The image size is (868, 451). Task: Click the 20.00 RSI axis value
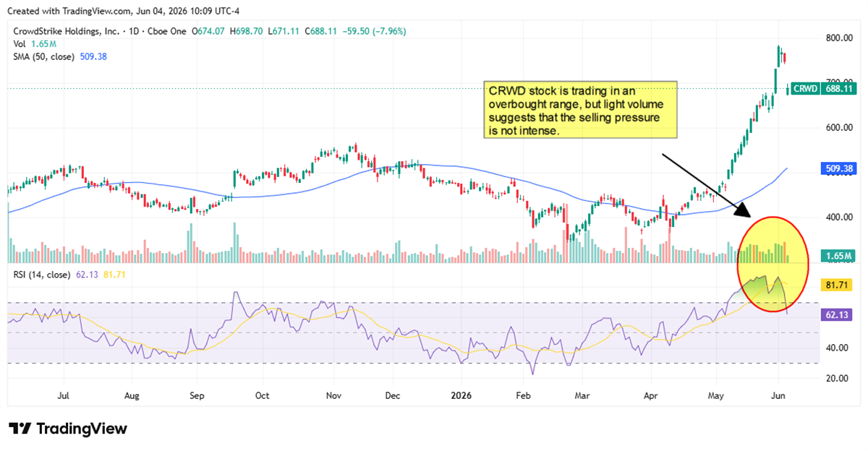tap(838, 378)
